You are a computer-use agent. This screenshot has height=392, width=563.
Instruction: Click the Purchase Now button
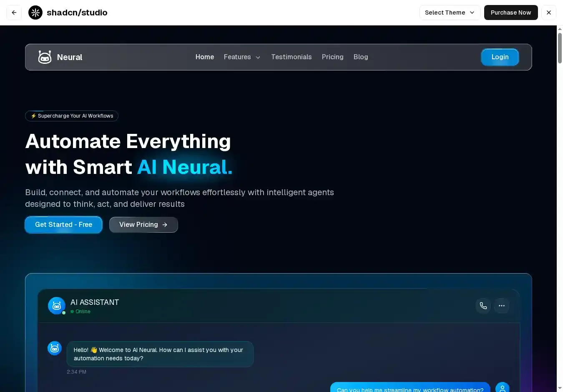coord(511,13)
